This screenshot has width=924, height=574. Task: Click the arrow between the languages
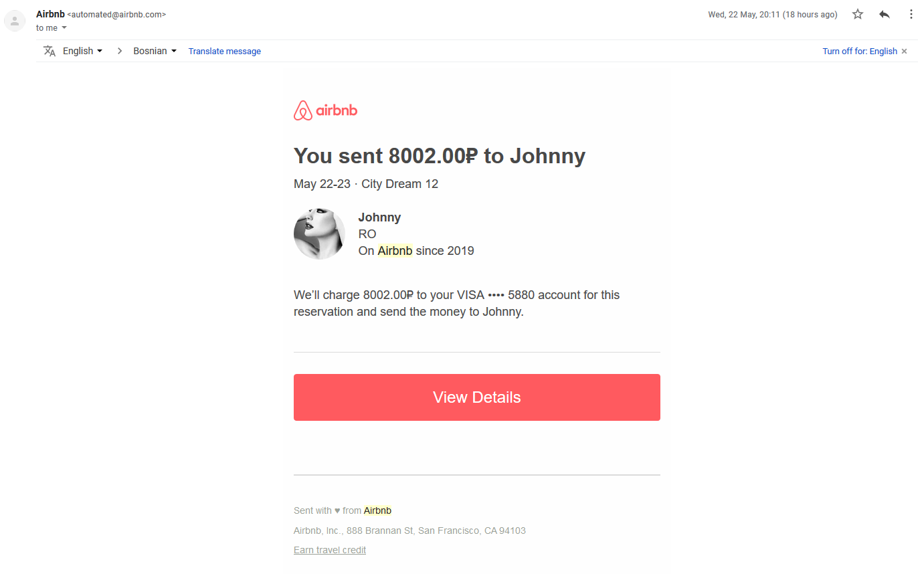click(120, 51)
